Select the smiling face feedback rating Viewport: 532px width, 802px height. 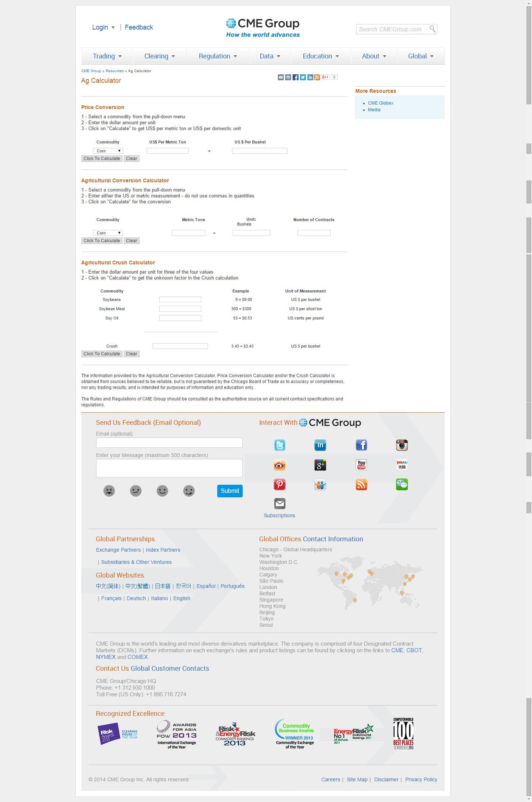coord(162,491)
